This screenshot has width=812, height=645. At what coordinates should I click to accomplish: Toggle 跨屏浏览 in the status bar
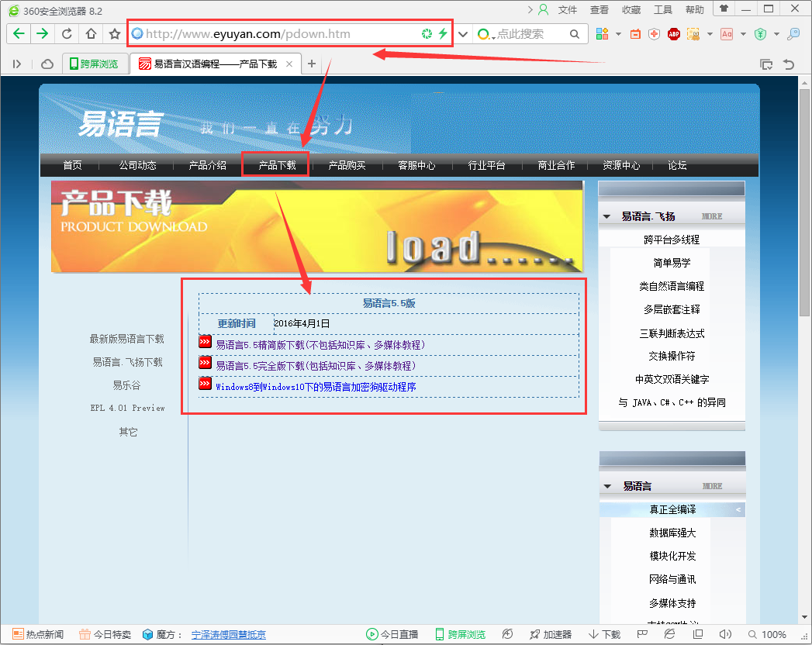point(460,634)
